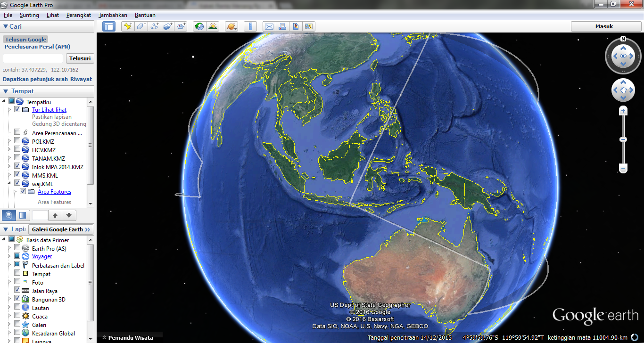Check the TANAM.KMZ checkbox
This screenshot has width=644, height=343.
point(17,158)
